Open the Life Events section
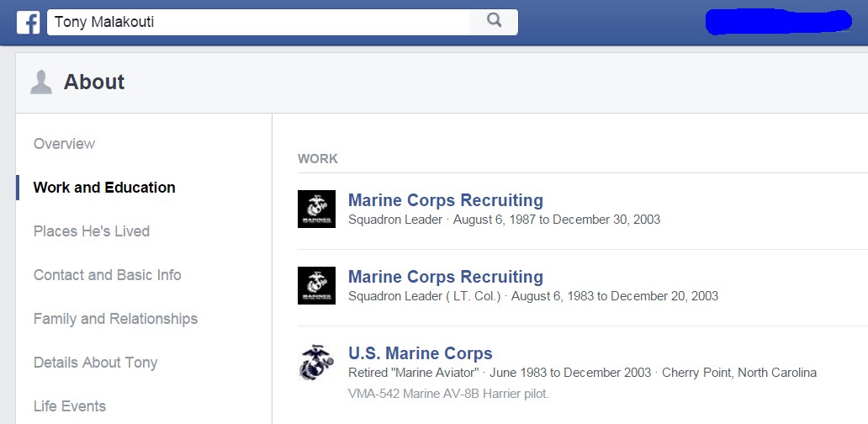This screenshot has width=868, height=424. 70,406
